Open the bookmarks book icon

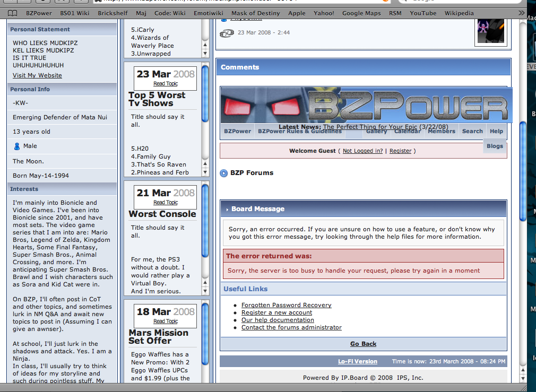(13, 13)
